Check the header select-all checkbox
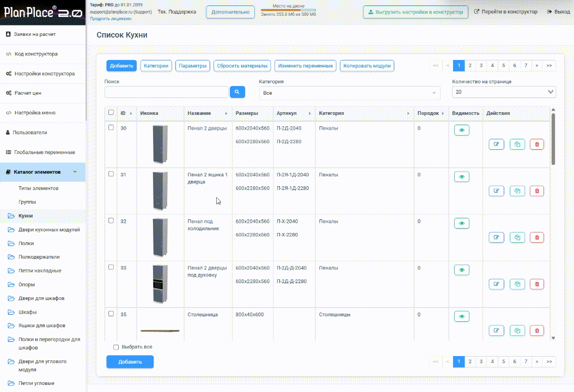Viewport: 574px width, 392px height. click(x=111, y=112)
